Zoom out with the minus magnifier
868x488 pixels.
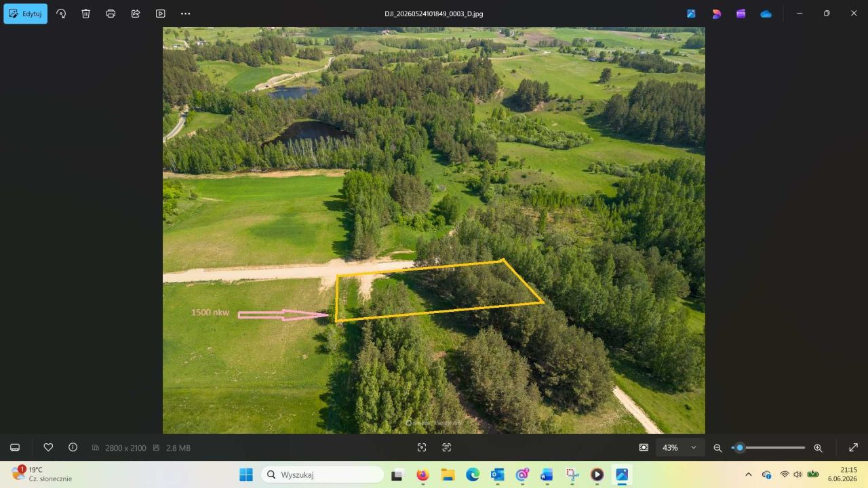717,448
